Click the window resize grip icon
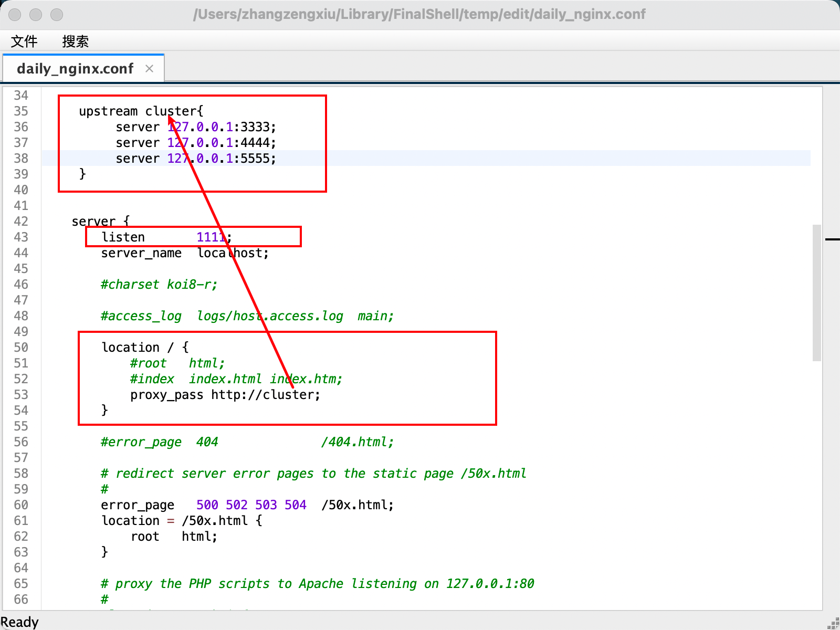 833,623
